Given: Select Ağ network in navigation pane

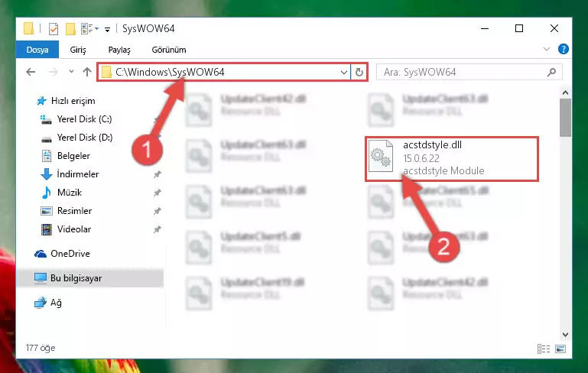Looking at the screenshot, I should click(x=56, y=303).
